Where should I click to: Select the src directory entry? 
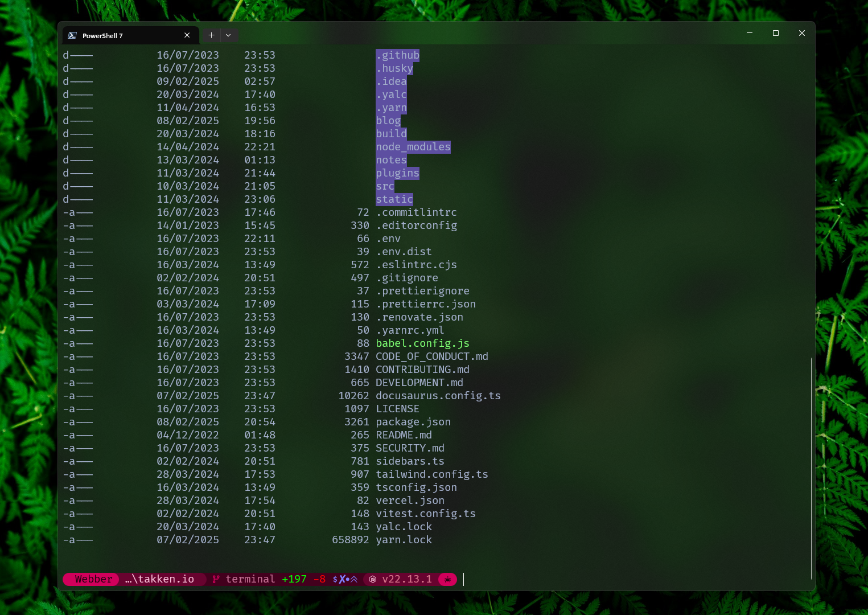point(384,186)
